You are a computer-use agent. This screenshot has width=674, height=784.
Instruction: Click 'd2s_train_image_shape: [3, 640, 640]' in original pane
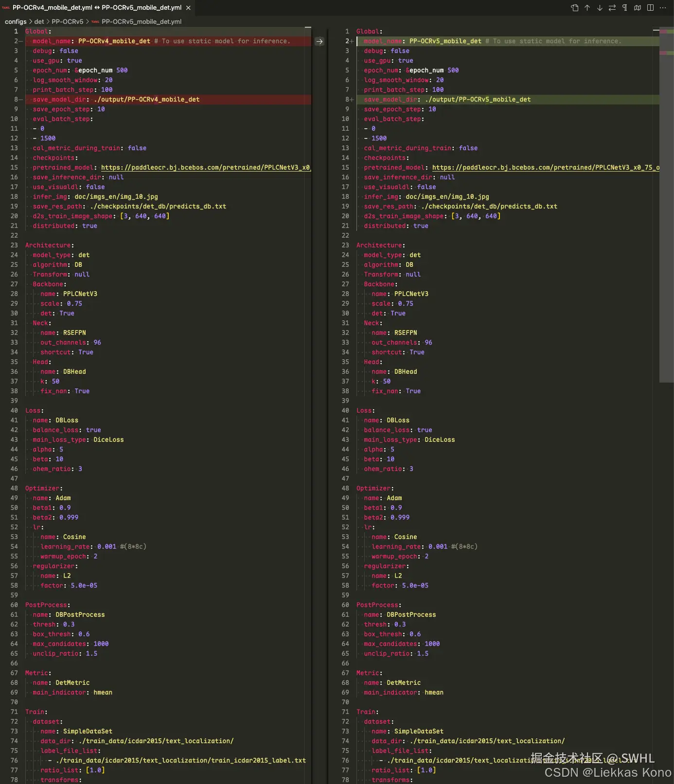[x=101, y=216]
